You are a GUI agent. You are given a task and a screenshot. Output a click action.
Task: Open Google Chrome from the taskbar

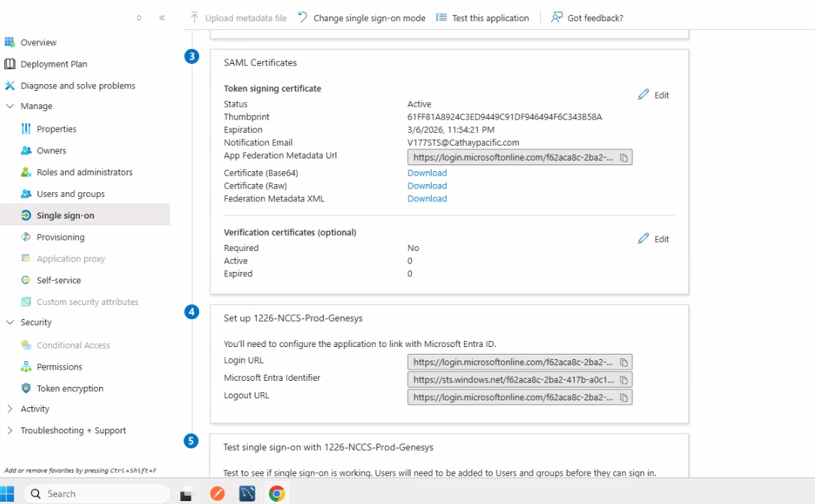click(277, 493)
